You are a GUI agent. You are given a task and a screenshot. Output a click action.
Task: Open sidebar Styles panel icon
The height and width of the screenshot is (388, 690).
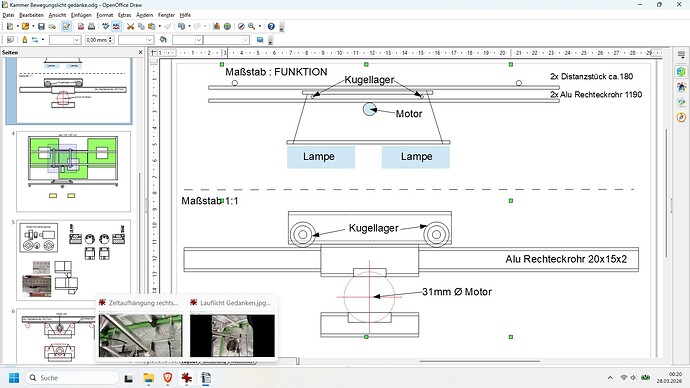681,87
